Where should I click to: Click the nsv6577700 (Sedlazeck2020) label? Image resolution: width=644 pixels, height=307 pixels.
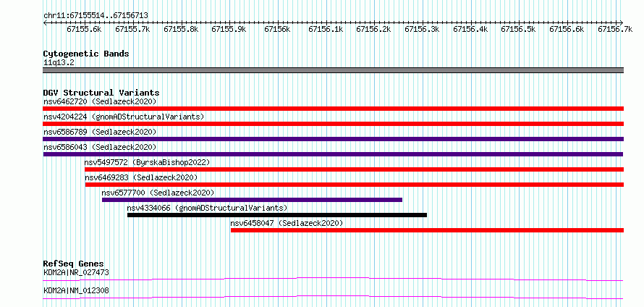(x=158, y=193)
